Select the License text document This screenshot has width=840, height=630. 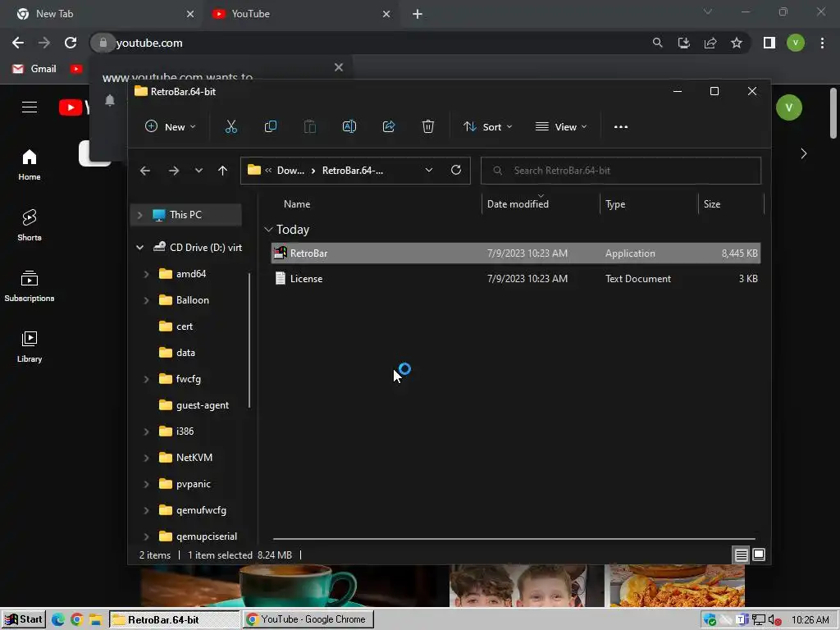pyautogui.click(x=515, y=279)
